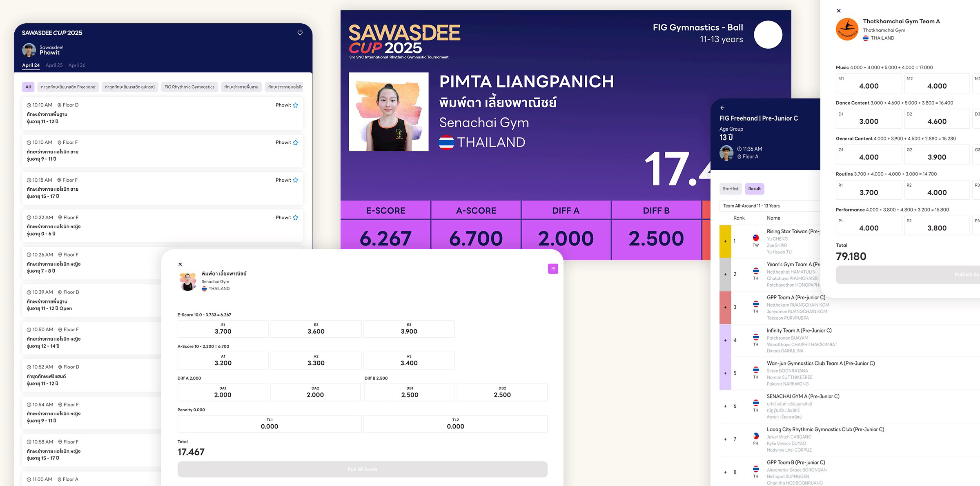This screenshot has width=980, height=486.
Task: Go back using arrow above FIG Freehand title
Action: (722, 108)
